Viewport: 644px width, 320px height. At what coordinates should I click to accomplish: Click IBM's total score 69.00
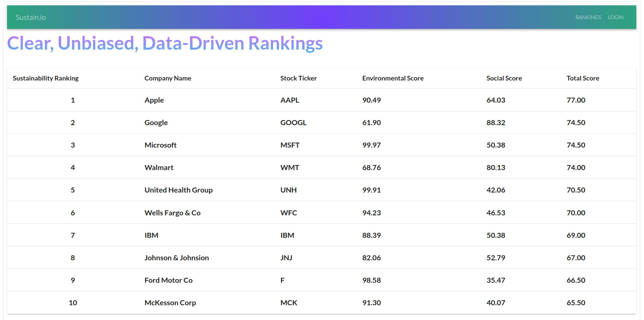(x=576, y=235)
